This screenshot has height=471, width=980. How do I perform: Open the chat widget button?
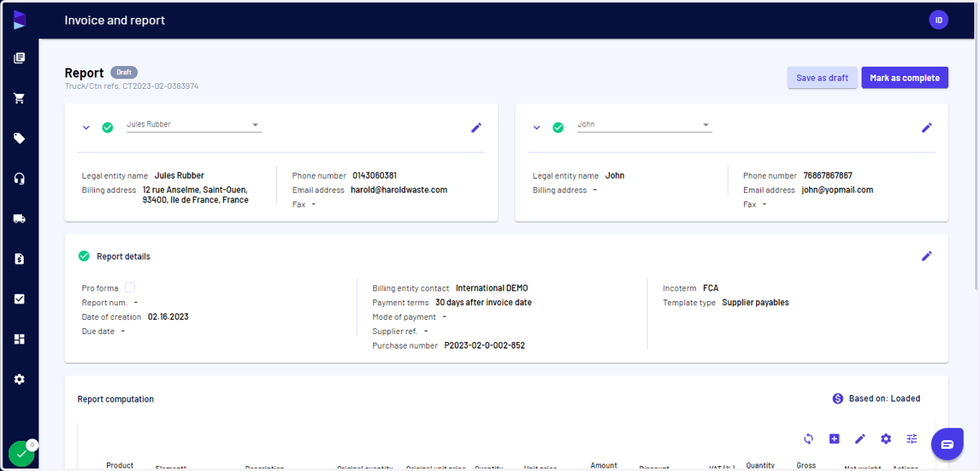[x=947, y=444]
